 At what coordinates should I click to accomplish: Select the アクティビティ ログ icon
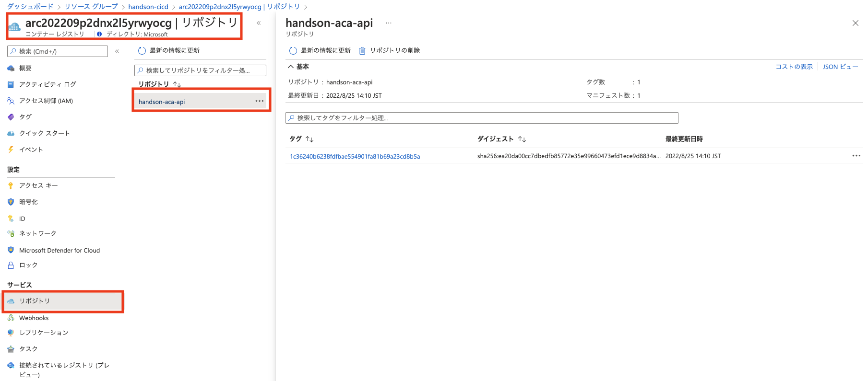11,84
